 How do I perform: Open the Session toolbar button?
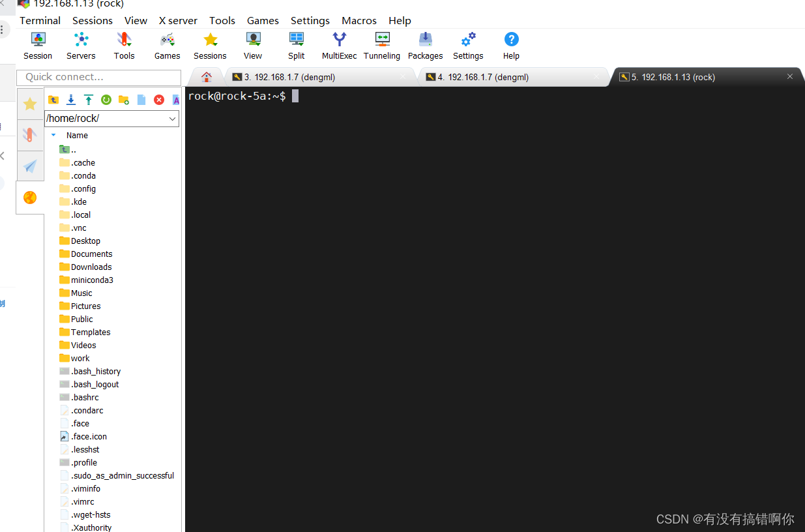38,46
